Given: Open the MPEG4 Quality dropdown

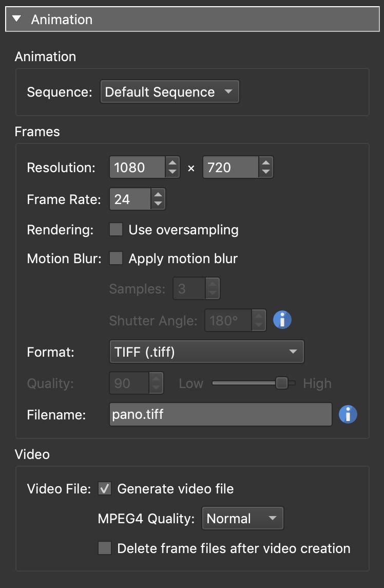Looking at the screenshot, I should (x=242, y=518).
